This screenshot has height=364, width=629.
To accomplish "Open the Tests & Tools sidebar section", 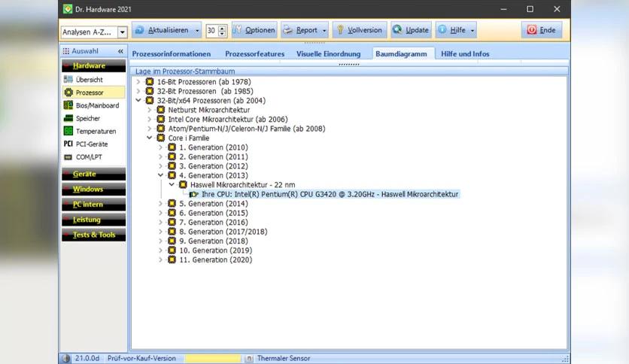I will coord(94,235).
